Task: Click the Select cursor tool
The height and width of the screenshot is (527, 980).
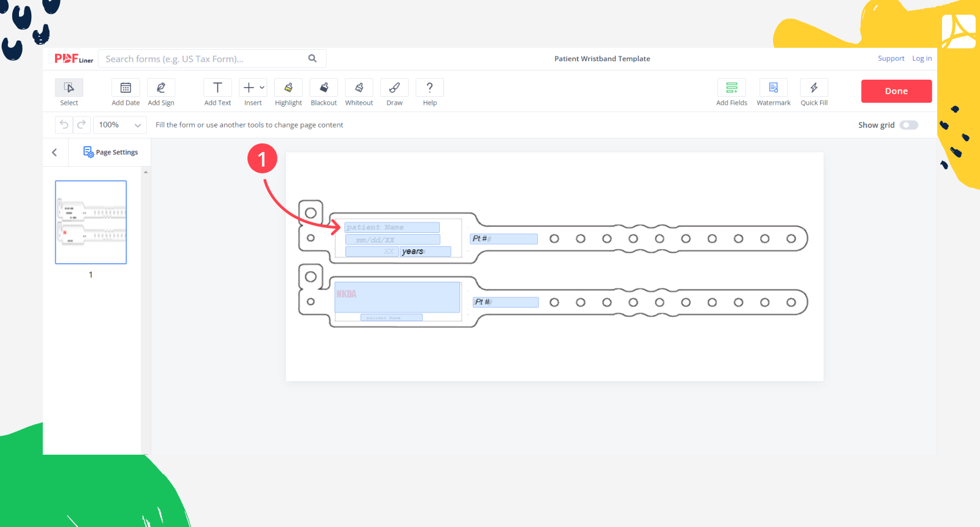Action: (x=69, y=88)
